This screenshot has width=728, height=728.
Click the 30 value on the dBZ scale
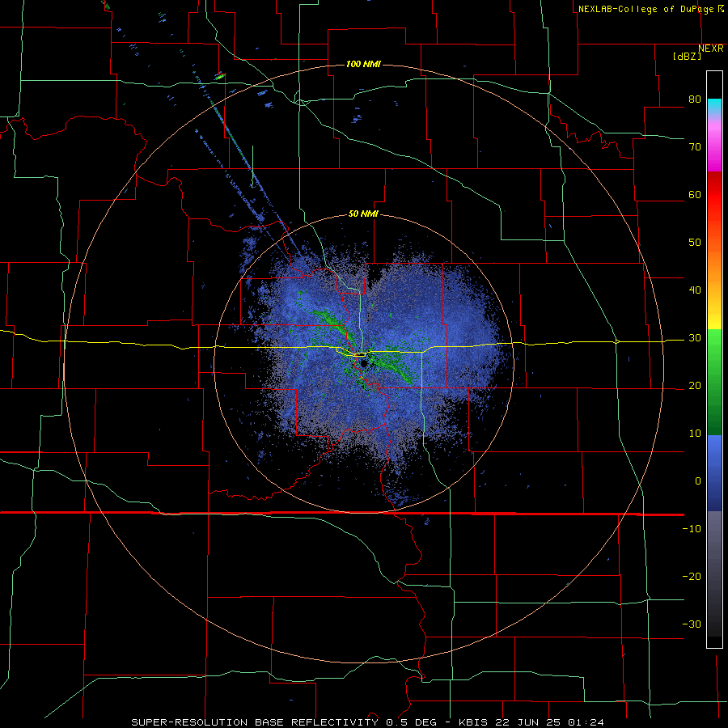tap(695, 337)
